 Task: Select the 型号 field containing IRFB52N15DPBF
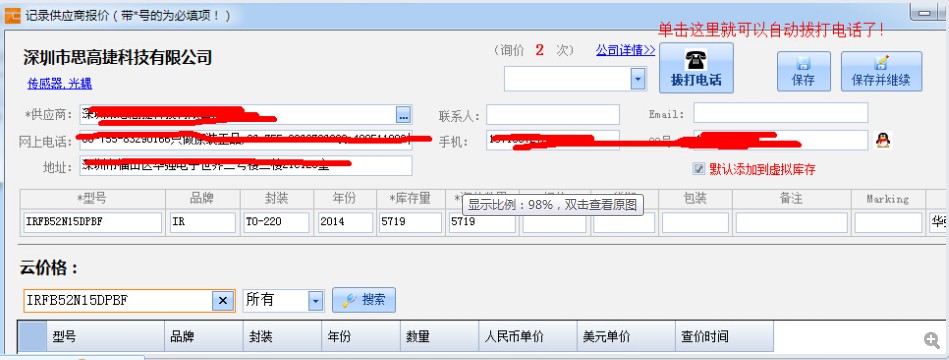click(x=93, y=222)
